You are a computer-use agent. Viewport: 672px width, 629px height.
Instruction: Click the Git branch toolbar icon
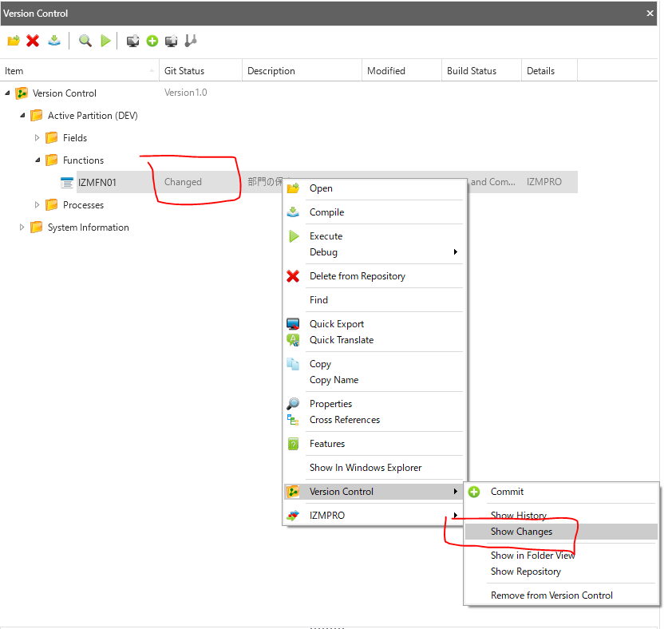tap(191, 42)
